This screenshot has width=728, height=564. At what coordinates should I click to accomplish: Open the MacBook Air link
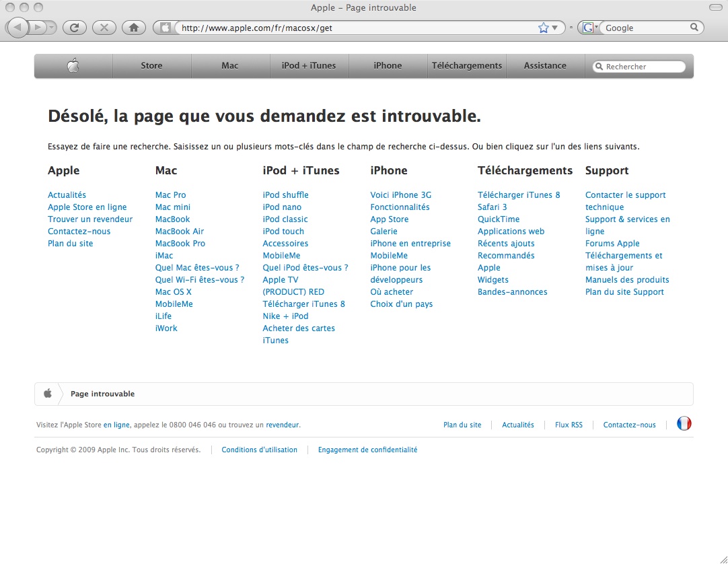pyautogui.click(x=180, y=232)
